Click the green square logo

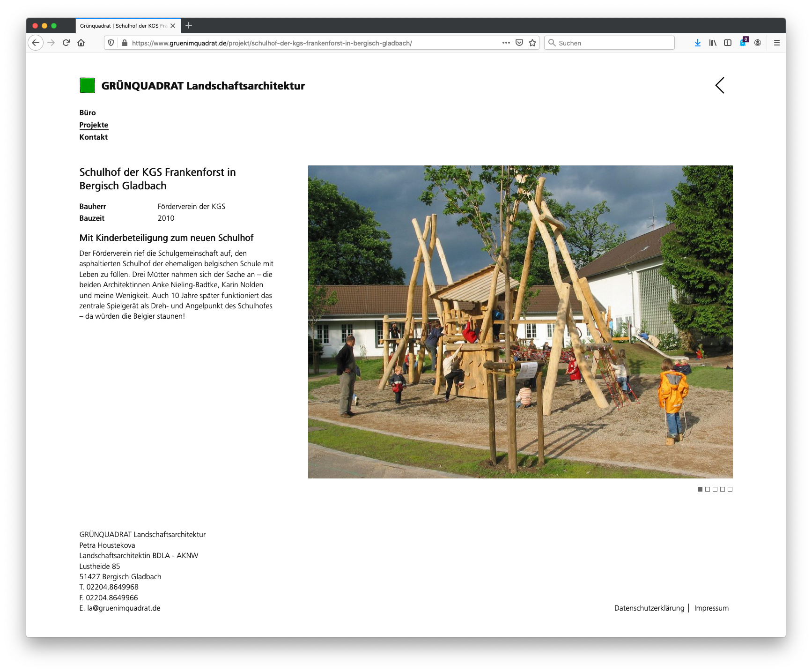88,85
